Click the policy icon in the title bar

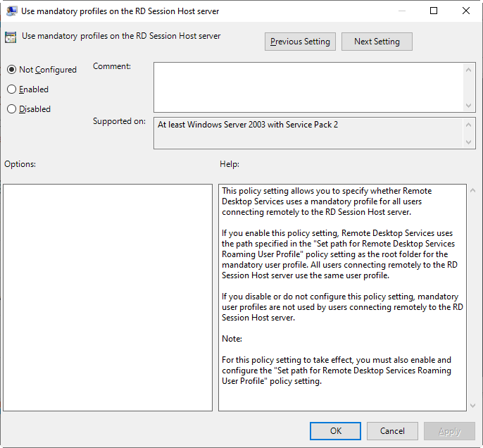click(x=12, y=11)
